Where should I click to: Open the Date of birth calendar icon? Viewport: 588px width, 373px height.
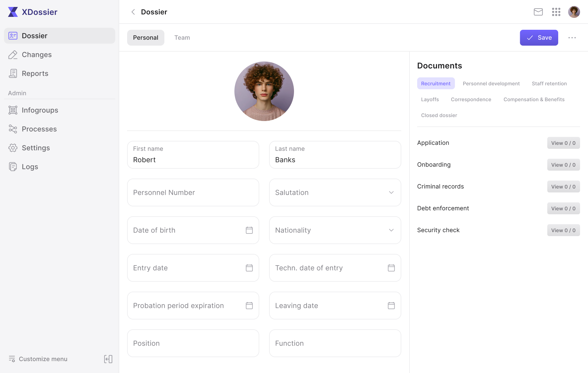pyautogui.click(x=249, y=230)
